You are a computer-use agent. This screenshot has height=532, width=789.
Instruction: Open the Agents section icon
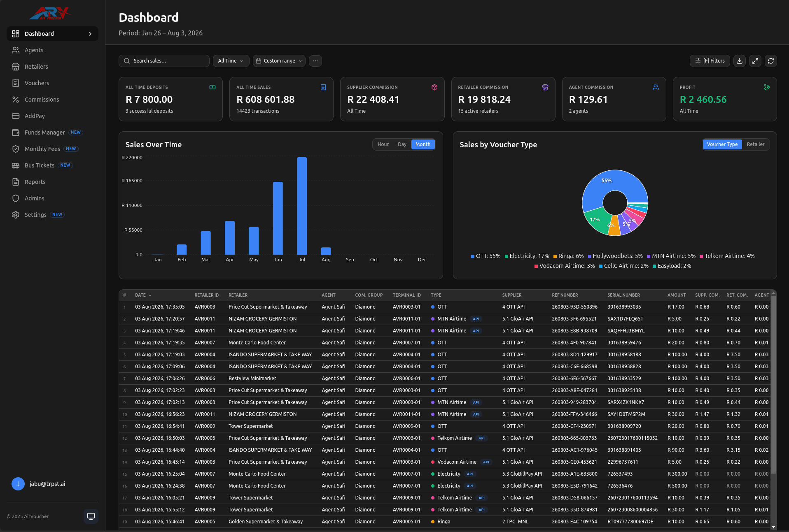(16, 50)
